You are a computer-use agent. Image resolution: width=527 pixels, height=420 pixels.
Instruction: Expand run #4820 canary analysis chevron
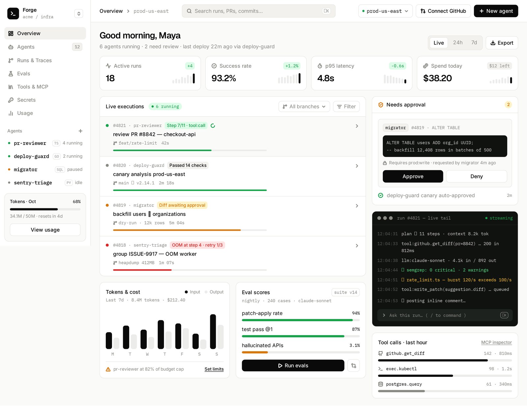(357, 166)
